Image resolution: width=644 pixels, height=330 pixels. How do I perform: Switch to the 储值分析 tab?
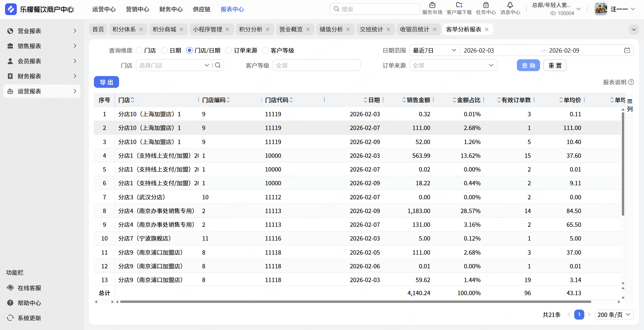[x=331, y=29]
